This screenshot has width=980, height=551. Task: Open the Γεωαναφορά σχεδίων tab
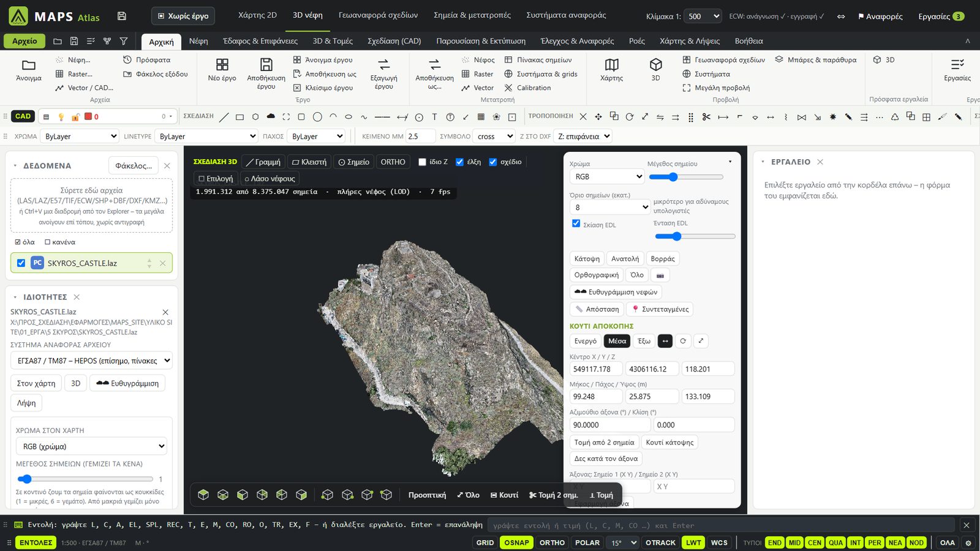click(379, 15)
